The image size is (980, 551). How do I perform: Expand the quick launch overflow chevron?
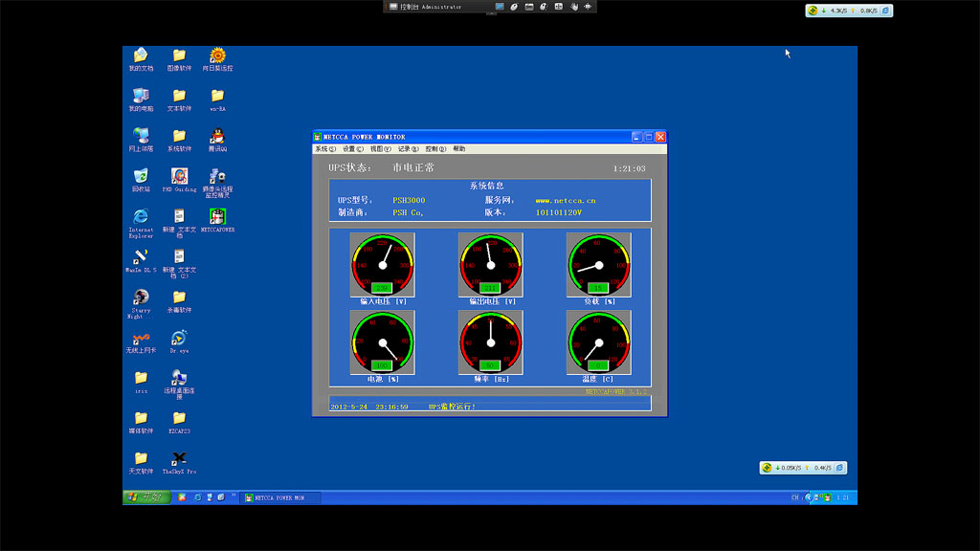click(234, 496)
